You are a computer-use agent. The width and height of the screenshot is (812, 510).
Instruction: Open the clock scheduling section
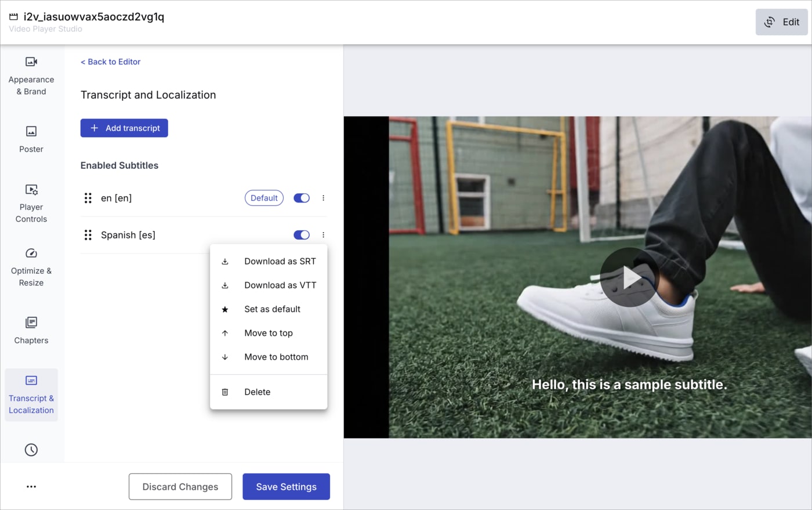(x=31, y=450)
